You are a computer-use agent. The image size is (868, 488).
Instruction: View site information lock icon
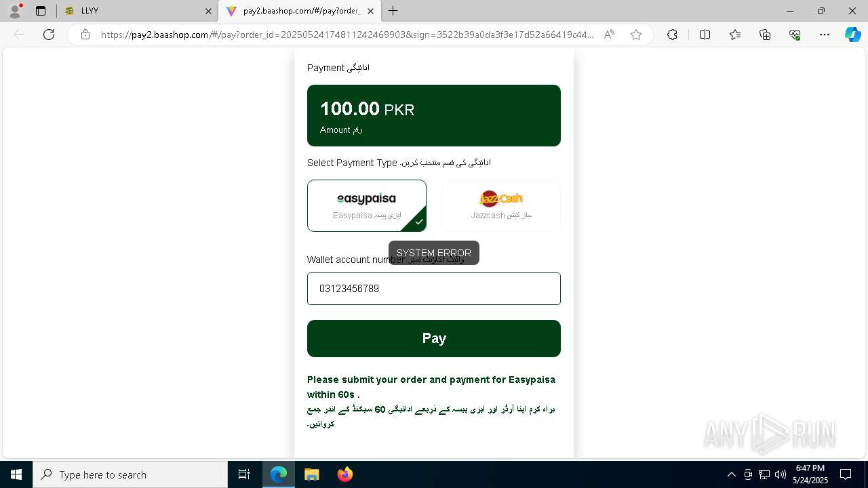point(85,35)
